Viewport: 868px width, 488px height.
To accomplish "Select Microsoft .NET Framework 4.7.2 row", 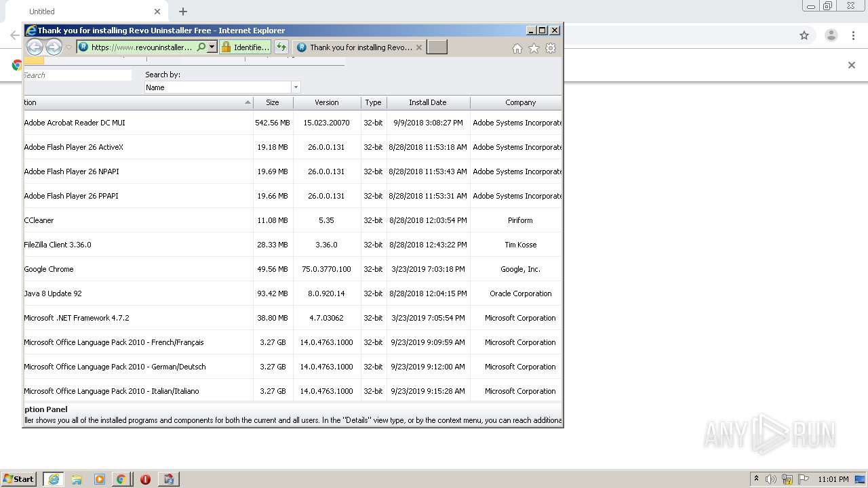I will pyautogui.click(x=292, y=318).
